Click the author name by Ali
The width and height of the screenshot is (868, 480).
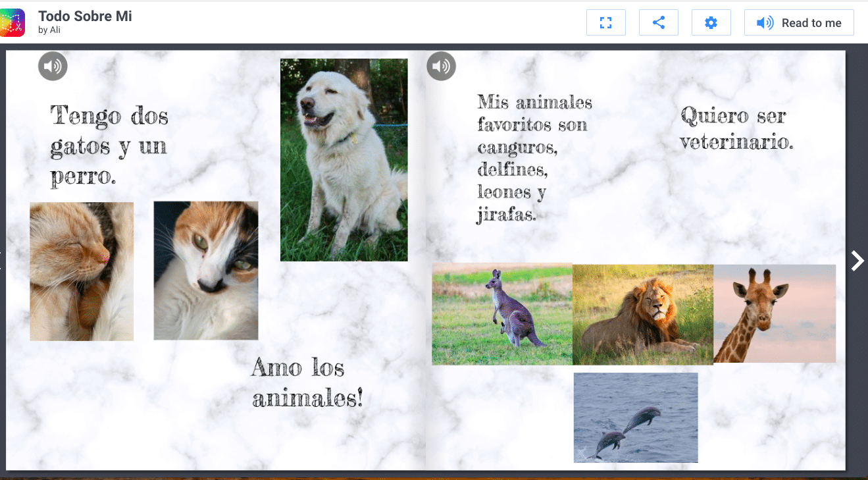tap(49, 30)
